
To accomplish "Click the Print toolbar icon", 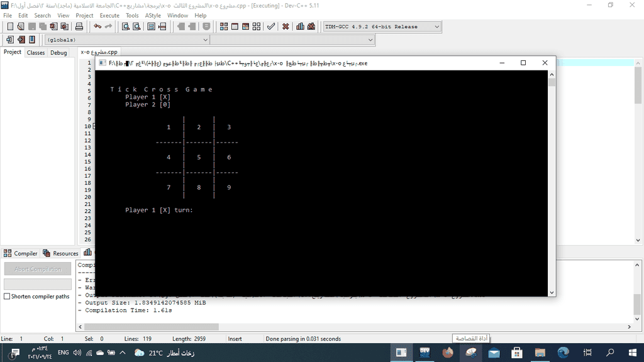I will click(79, 26).
